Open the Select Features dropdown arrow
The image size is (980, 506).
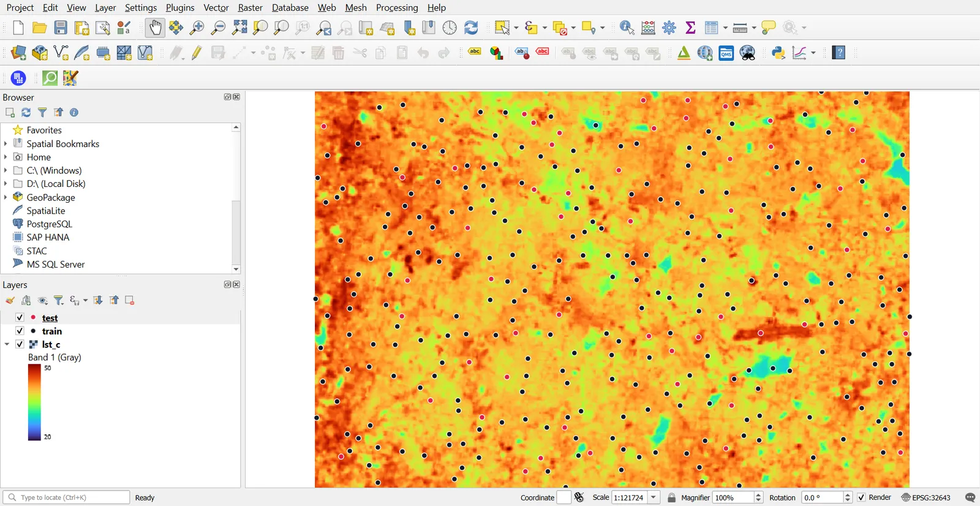[x=516, y=28]
